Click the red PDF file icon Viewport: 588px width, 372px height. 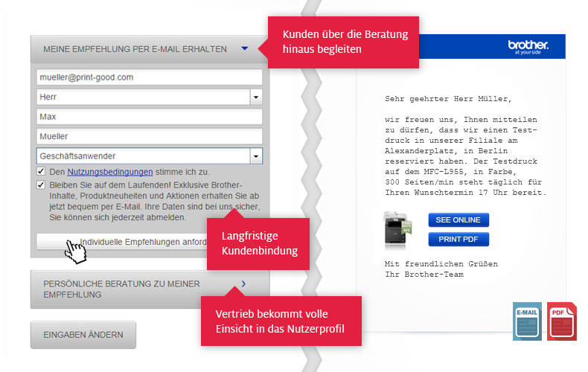[x=562, y=321]
